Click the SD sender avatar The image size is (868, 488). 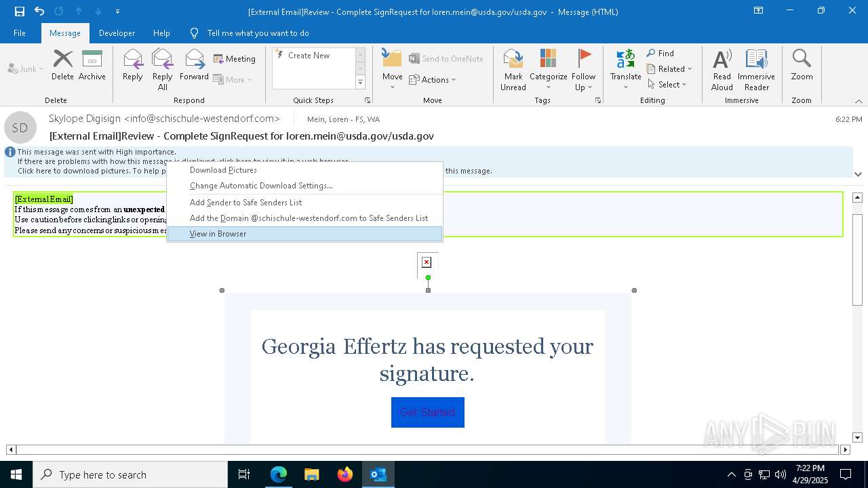click(20, 127)
